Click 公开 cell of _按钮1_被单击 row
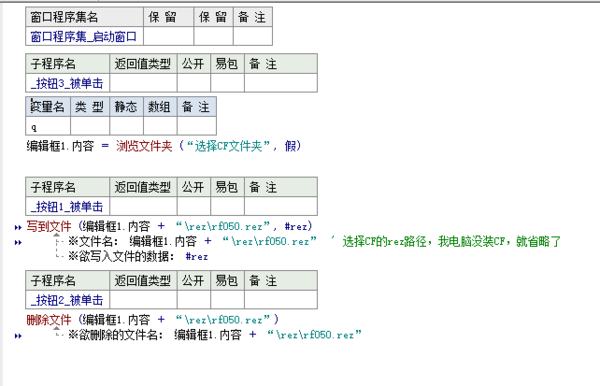Screen dimensions: 600x386 [194, 207]
